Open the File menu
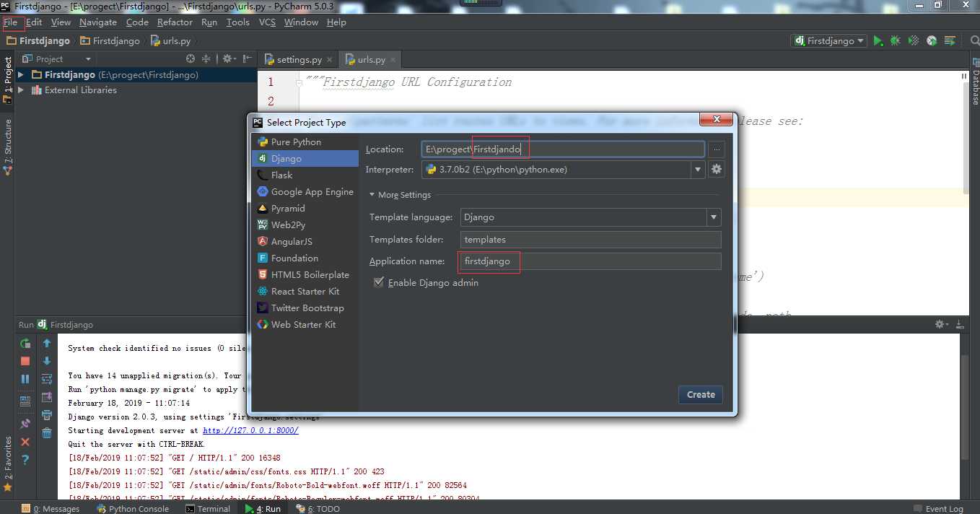Screen dimensions: 980x514 click(x=10, y=22)
